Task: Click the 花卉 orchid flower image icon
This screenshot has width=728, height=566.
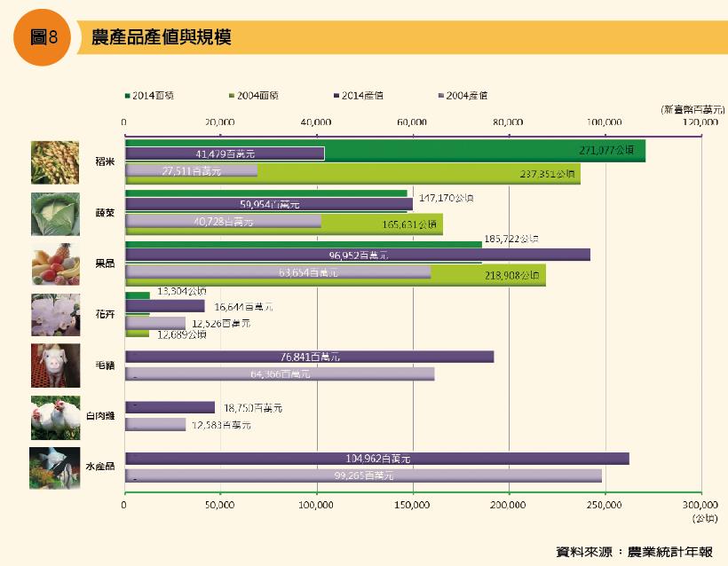Action: (x=55, y=316)
